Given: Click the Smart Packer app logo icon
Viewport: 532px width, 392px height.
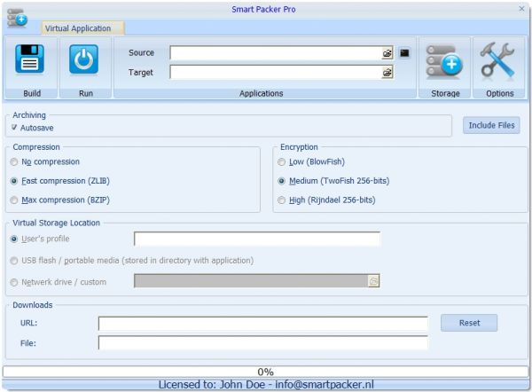Looking at the screenshot, I should click(17, 19).
